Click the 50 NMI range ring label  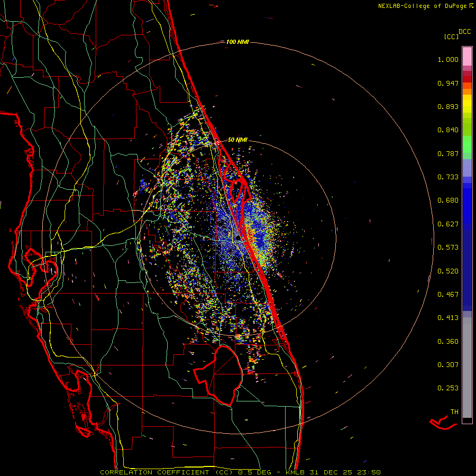[237, 140]
